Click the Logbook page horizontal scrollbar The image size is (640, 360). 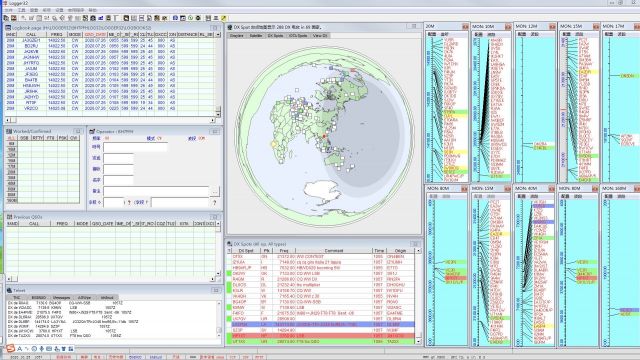click(x=110, y=120)
